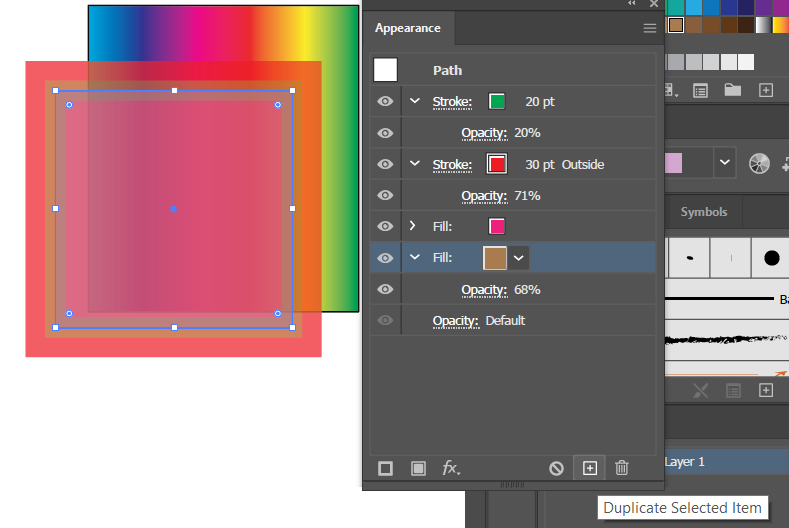The height and width of the screenshot is (528, 789).
Task: Click the New Brush plus icon
Action: click(766, 390)
